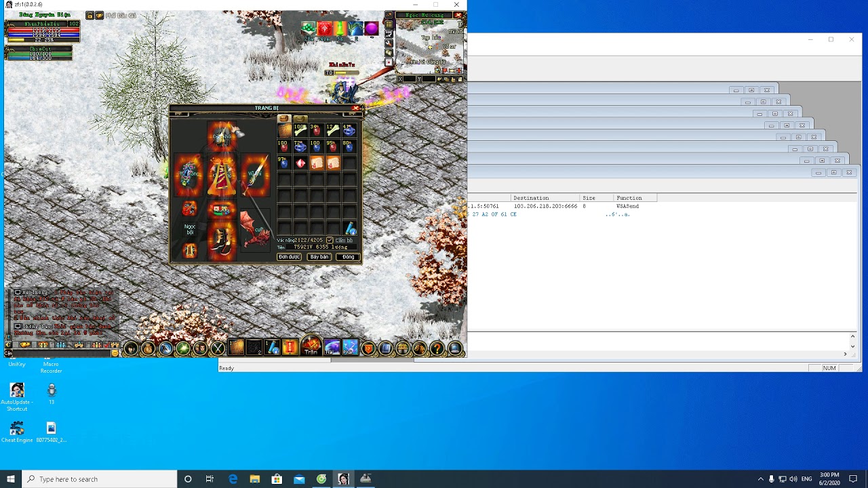Viewport: 868px width, 488px height.
Task: Select the purple orb buff icon
Action: click(x=372, y=28)
